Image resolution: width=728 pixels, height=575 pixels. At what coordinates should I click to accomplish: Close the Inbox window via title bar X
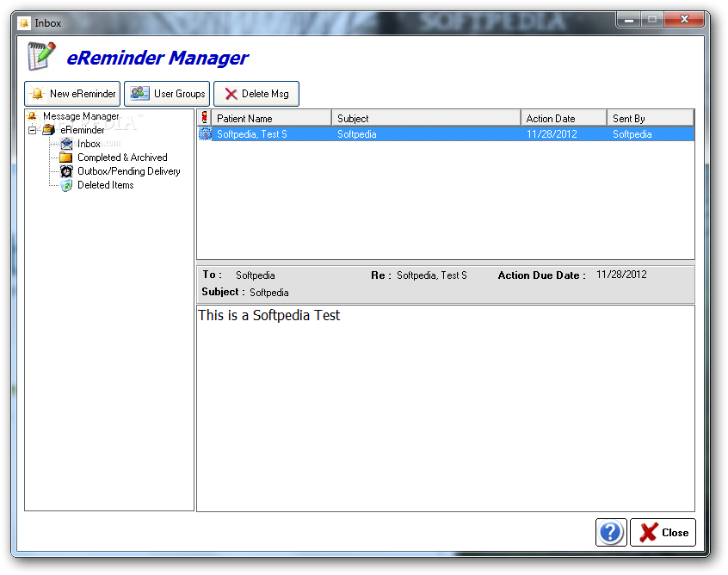[684, 20]
